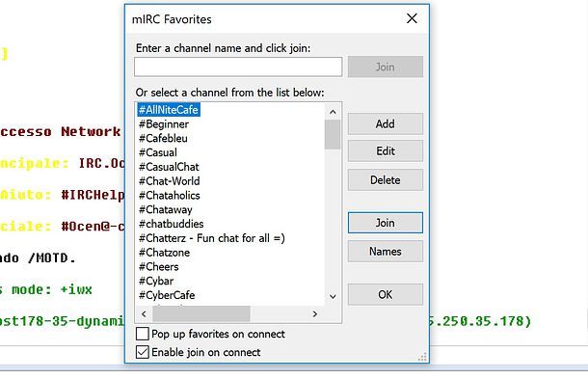Click the channel name input field

point(238,67)
